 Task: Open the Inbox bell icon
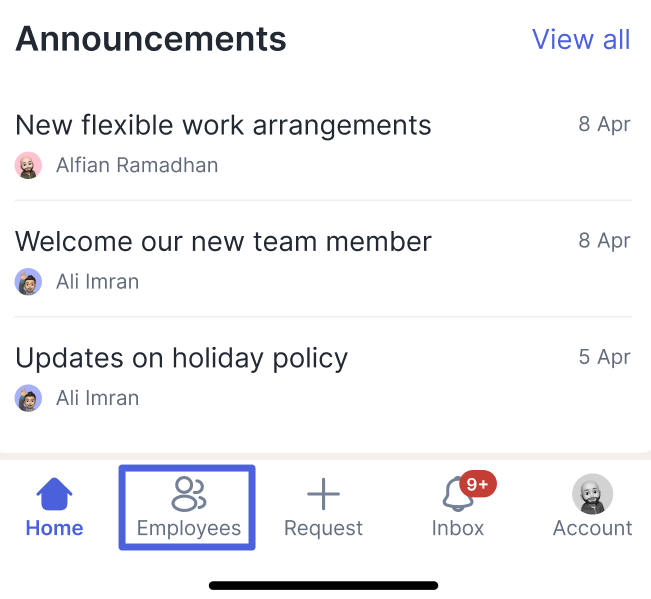[457, 495]
